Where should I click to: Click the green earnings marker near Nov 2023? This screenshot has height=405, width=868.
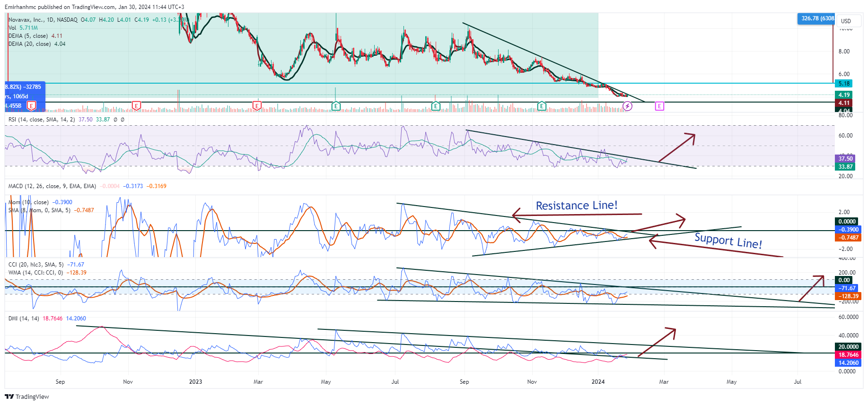coord(542,106)
